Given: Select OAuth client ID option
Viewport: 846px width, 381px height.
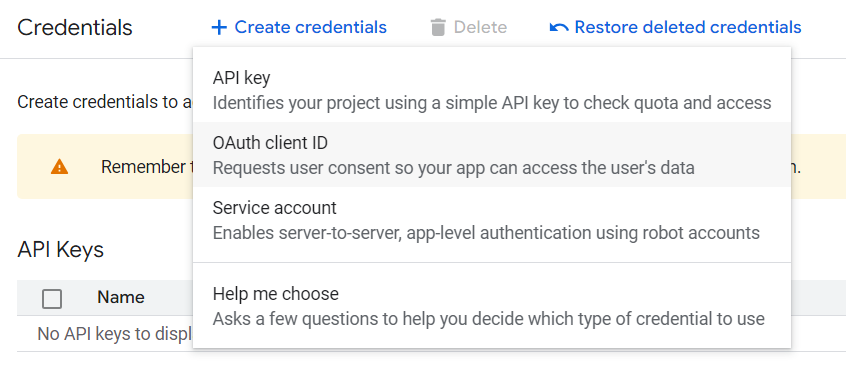Looking at the screenshot, I should (x=492, y=154).
